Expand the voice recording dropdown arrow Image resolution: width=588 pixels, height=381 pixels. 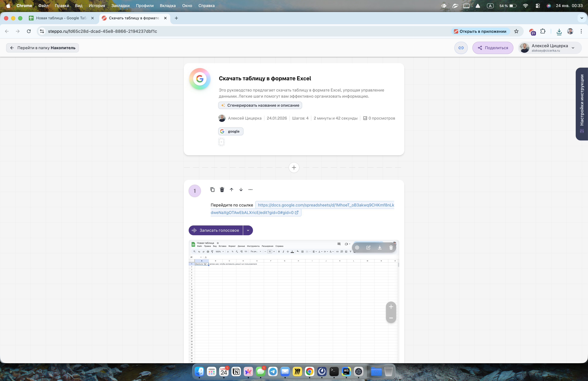(x=248, y=231)
